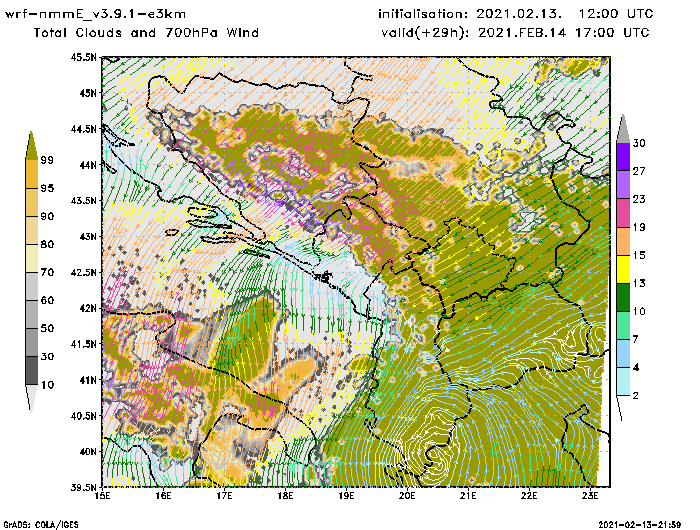Click the 10-30 dark gray cloud swatch

pos(32,371)
